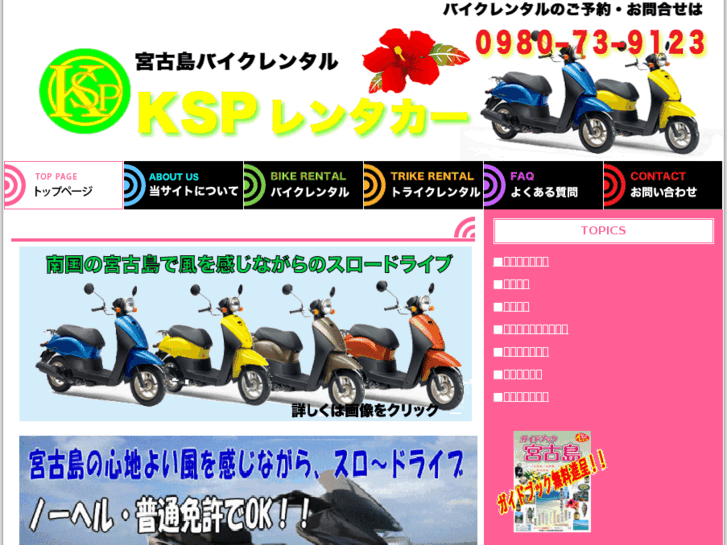
Task: Go to the TOP PAGE トップページ nav item
Action: 64,185
